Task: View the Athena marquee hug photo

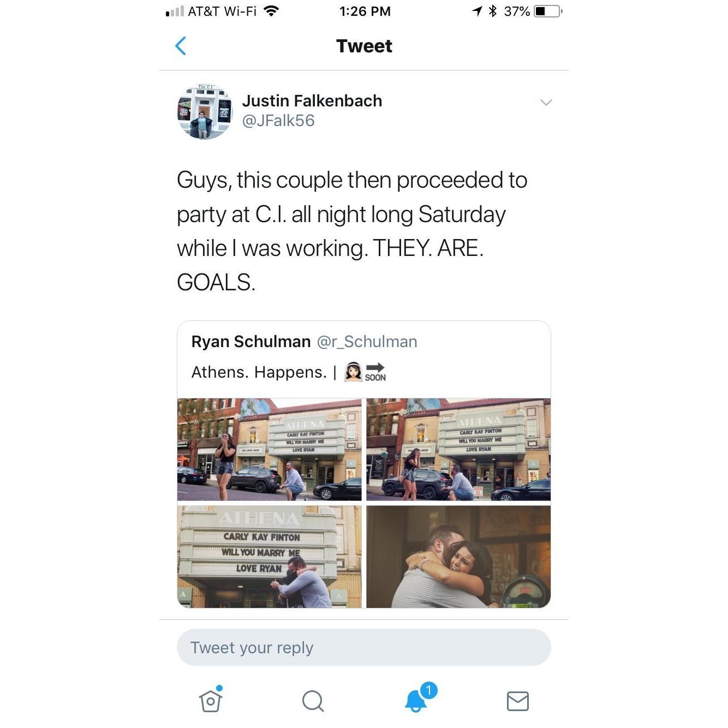Action: tap(270, 557)
